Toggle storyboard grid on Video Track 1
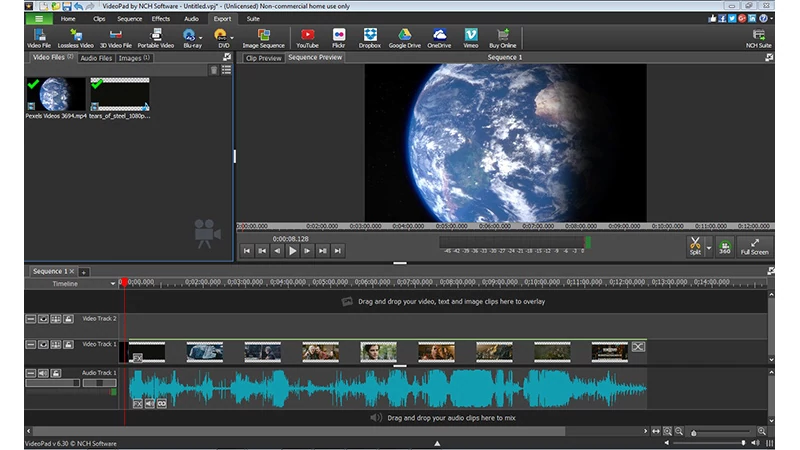This screenshot has height=450, width=800. [56, 345]
